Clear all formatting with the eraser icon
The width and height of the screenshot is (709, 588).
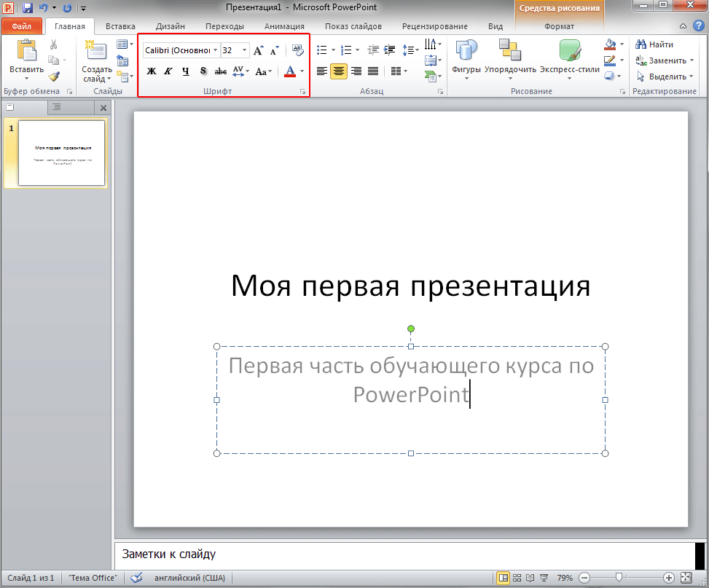point(297,50)
